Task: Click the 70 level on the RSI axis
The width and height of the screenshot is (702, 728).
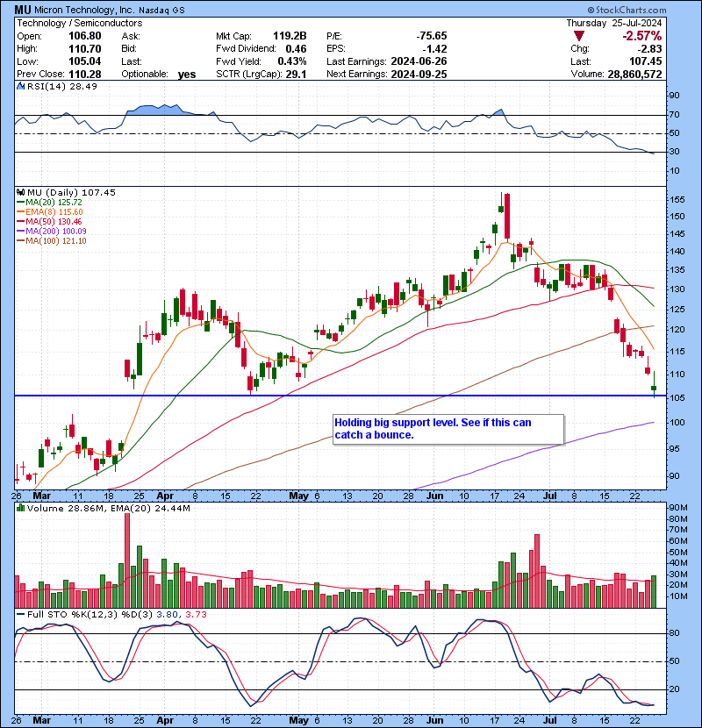Action: (674, 114)
